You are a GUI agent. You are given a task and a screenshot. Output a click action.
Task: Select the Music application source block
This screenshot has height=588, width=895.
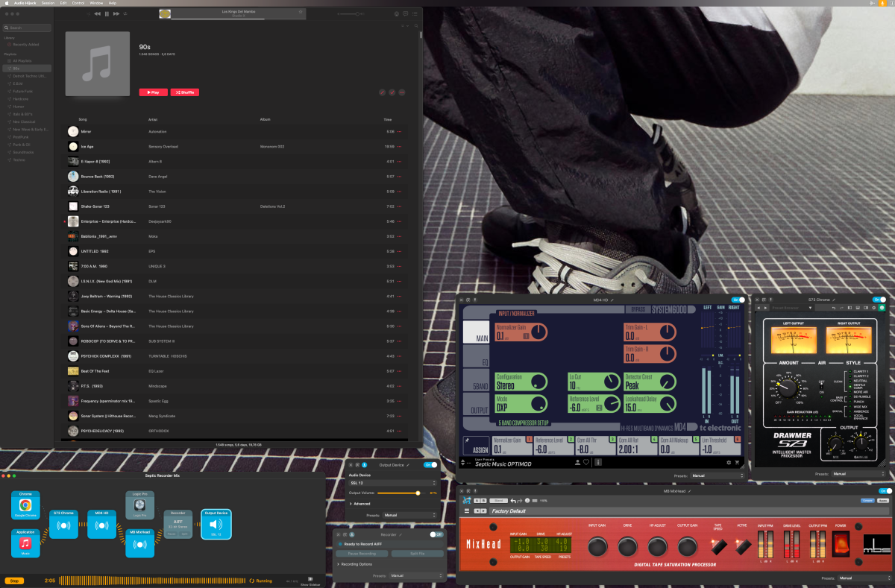point(25,543)
